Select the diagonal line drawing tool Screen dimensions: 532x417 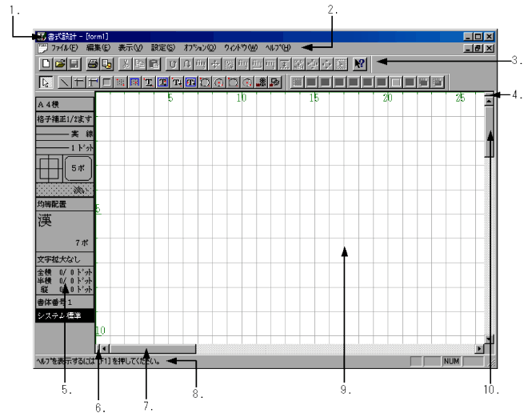click(64, 82)
